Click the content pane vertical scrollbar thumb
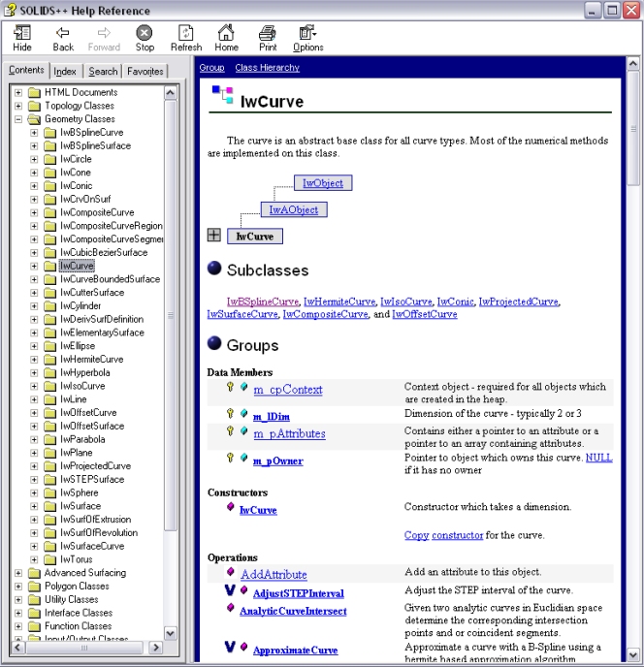 tap(633, 128)
